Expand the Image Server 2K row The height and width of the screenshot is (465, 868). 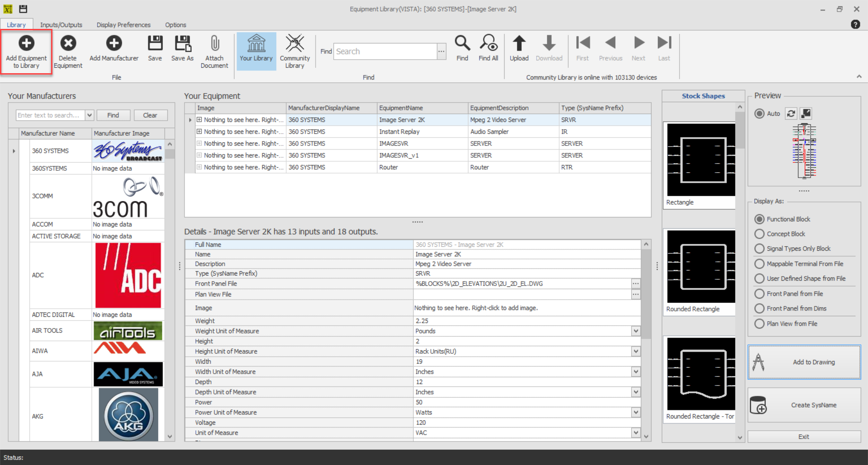coord(199,120)
